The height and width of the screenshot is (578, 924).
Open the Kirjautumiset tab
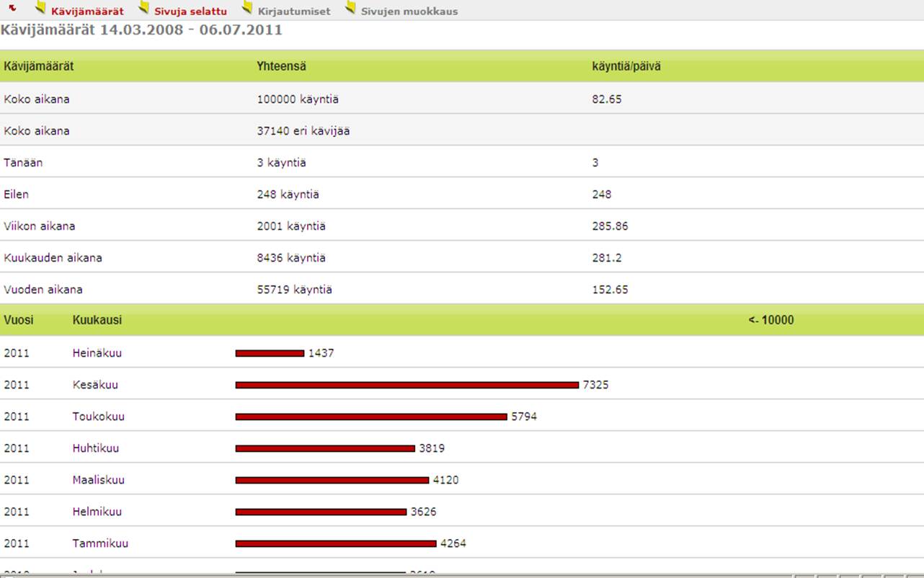coord(294,12)
